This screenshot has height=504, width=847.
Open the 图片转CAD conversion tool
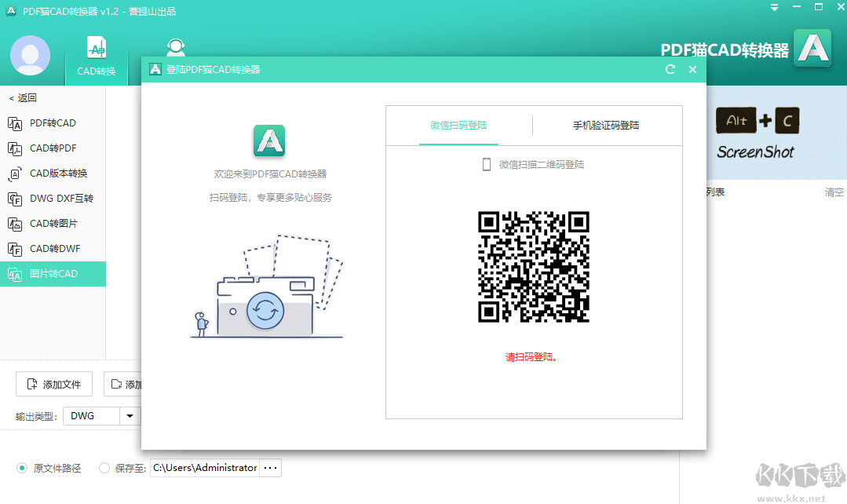click(x=52, y=274)
